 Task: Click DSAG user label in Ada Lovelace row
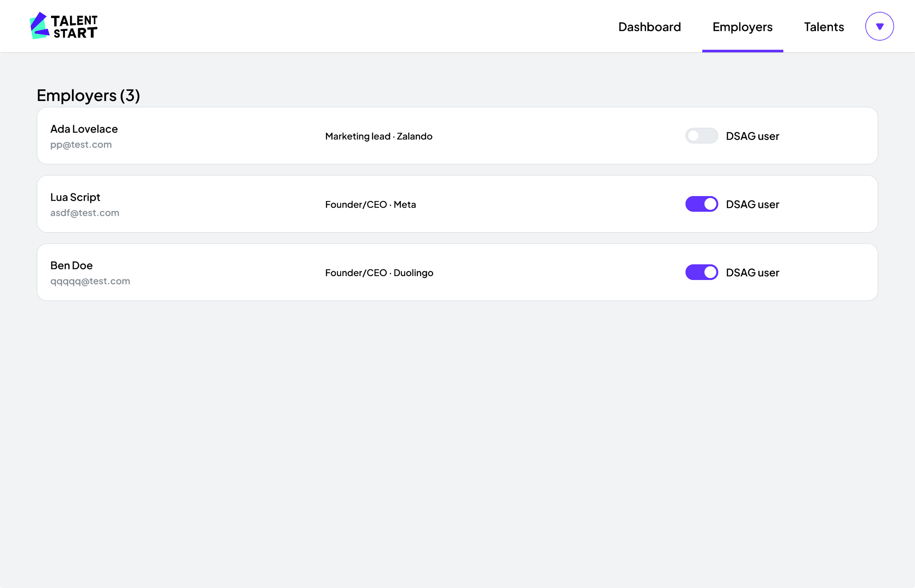click(x=752, y=136)
